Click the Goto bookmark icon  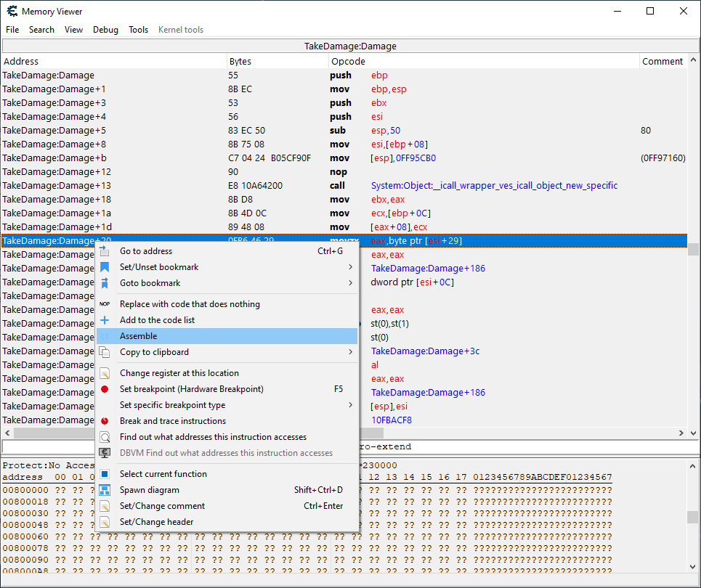[105, 283]
